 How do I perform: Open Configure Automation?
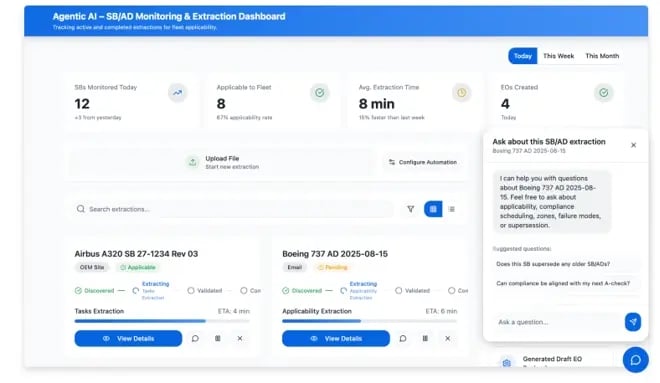(423, 162)
